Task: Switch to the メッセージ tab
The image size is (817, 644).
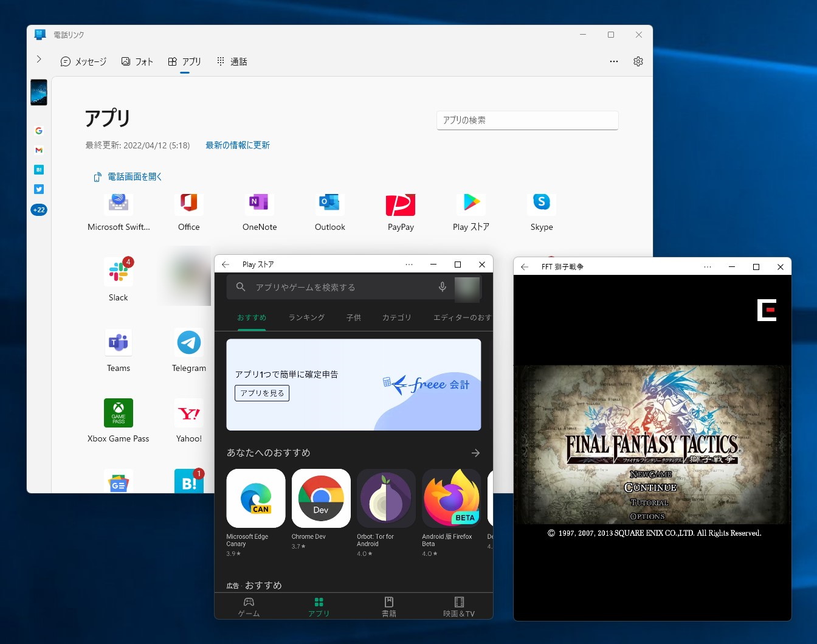Action: [x=83, y=61]
